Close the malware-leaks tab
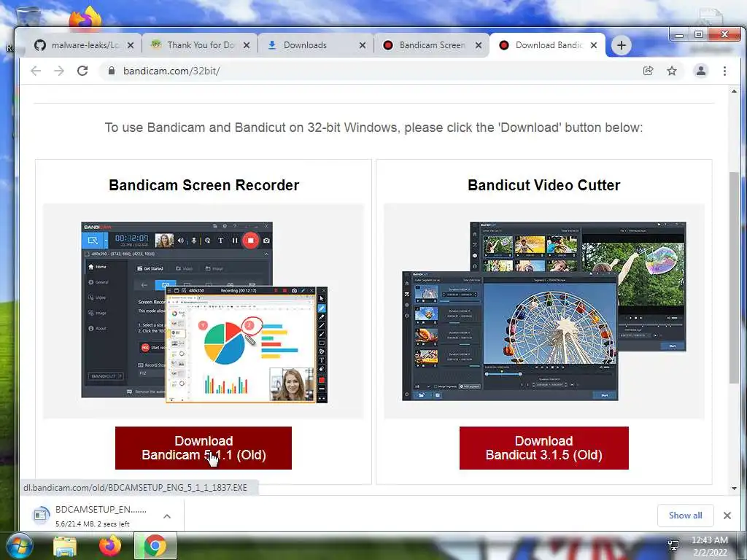The width and height of the screenshot is (747, 560). [131, 45]
